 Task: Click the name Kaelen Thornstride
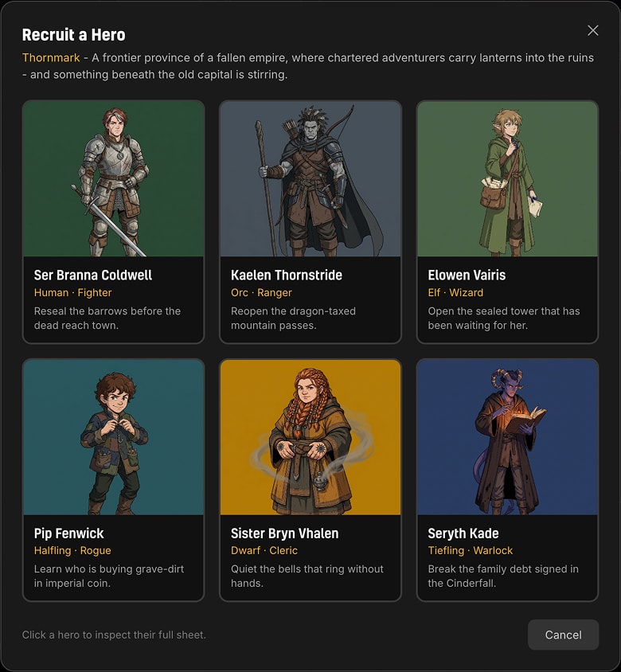point(287,275)
